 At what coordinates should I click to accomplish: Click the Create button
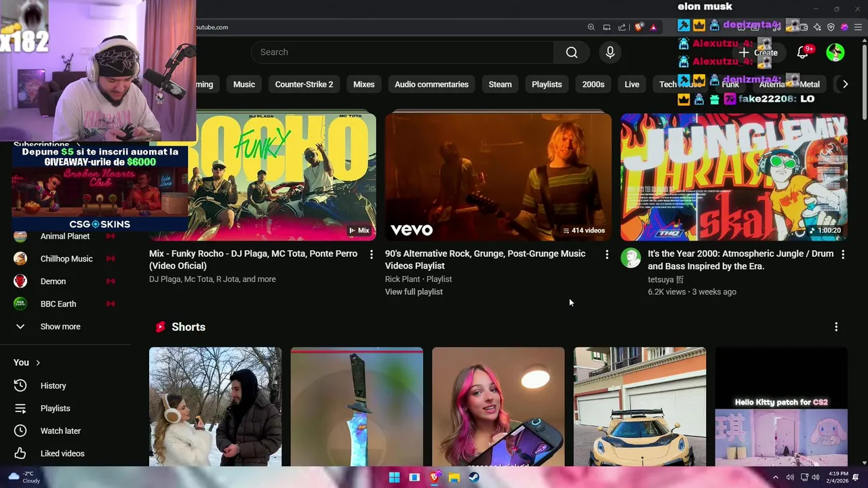pos(758,52)
